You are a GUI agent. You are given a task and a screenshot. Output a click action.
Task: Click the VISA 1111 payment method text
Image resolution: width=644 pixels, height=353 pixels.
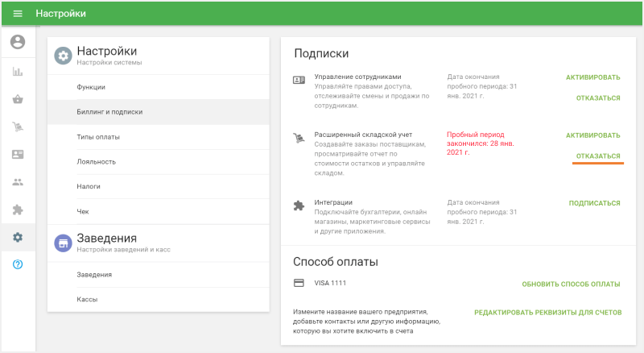(330, 283)
